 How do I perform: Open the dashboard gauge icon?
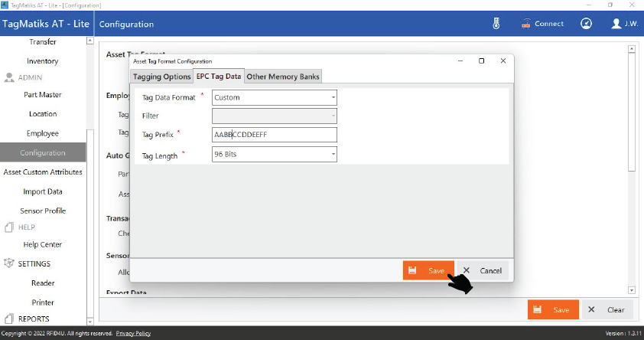pos(586,24)
